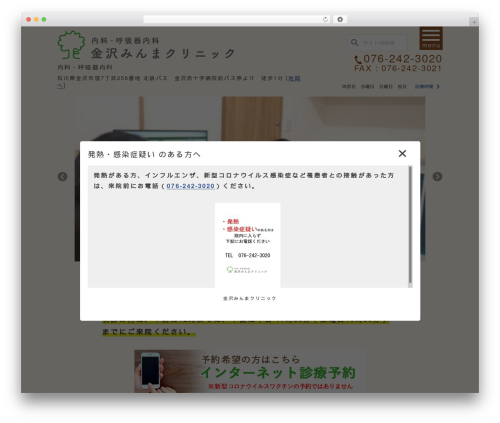The image size is (500, 423).
Task: Click the phone handset icon in header
Action: [x=358, y=60]
